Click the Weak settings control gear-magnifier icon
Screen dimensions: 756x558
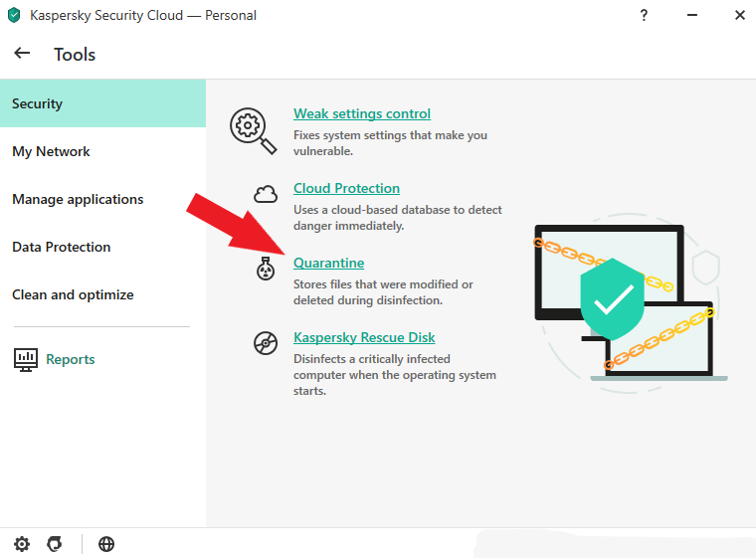pyautogui.click(x=253, y=130)
